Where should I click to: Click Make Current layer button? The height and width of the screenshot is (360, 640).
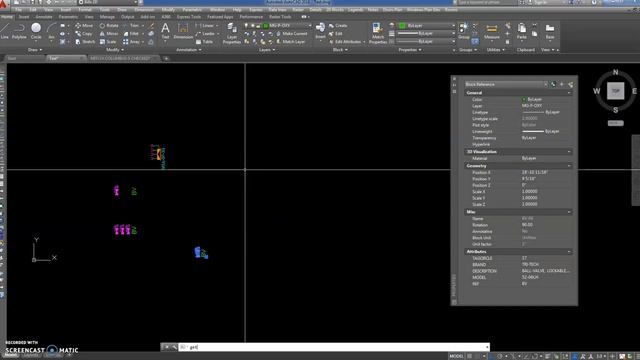point(292,33)
